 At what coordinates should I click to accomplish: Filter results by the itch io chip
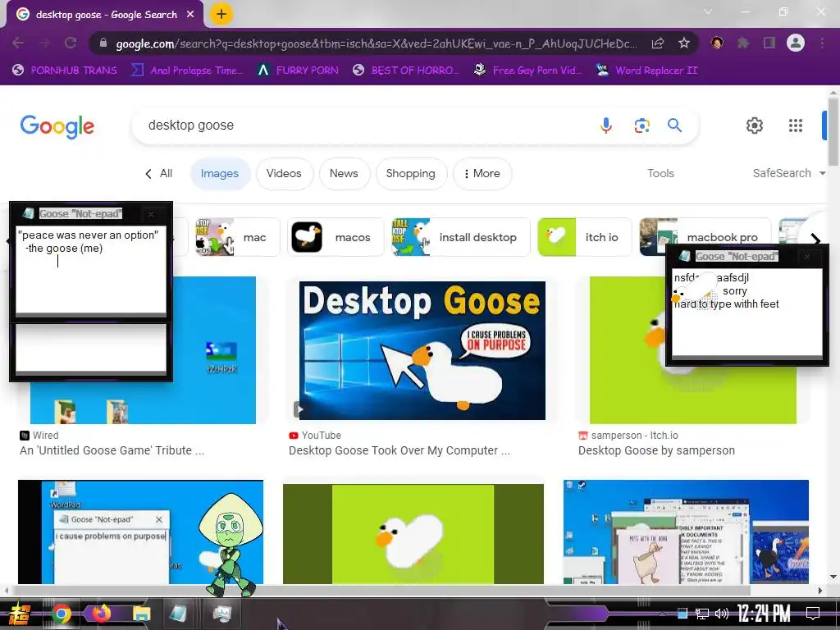[584, 237]
